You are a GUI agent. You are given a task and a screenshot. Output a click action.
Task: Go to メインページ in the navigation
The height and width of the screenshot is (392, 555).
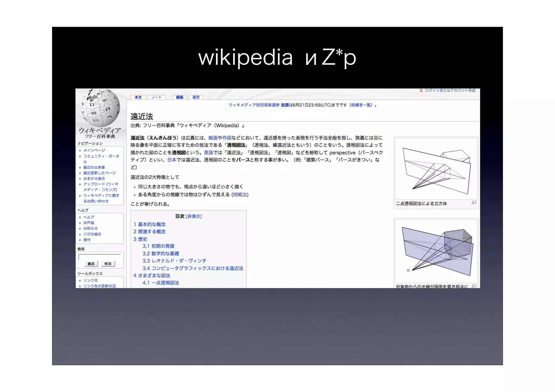(x=94, y=150)
